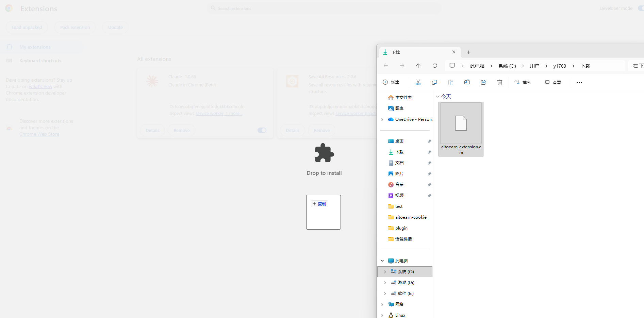Toggle the Claude extension switch
This screenshot has width=644, height=318.
pos(262,130)
